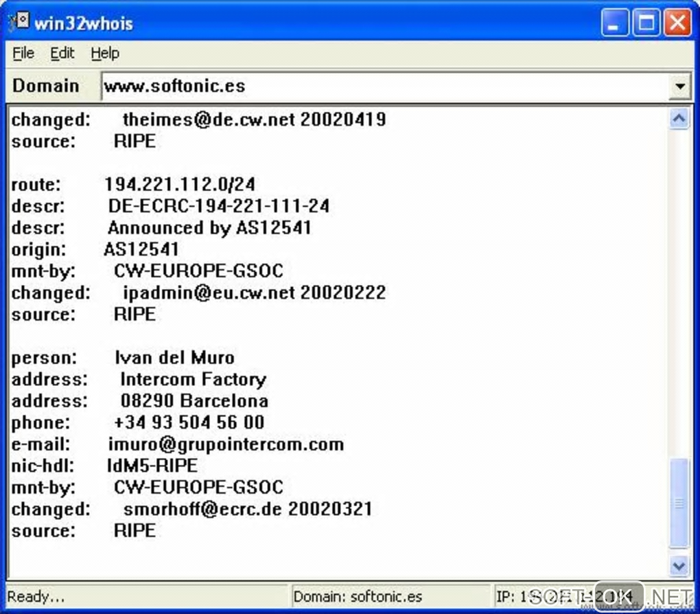Click the address 08290 Barcelona

194,401
